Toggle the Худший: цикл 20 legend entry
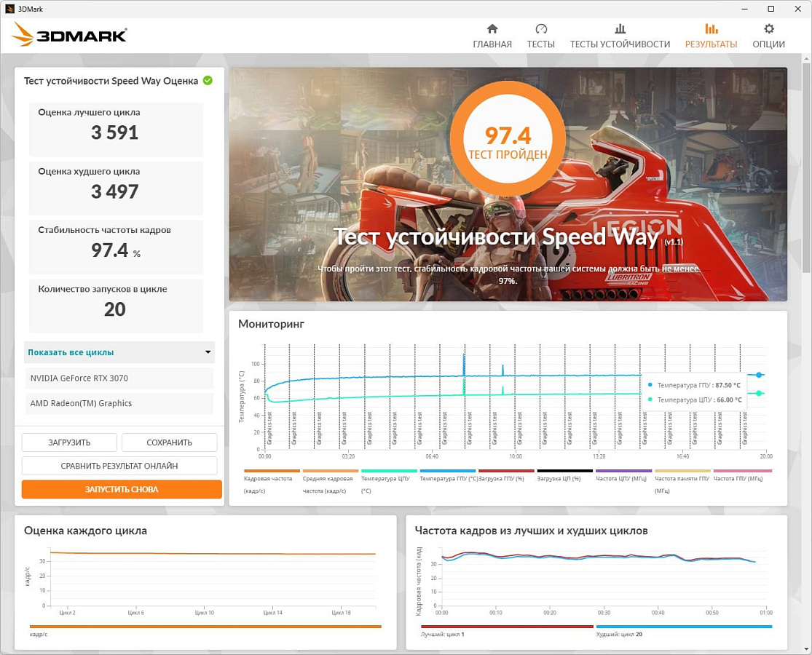This screenshot has width=812, height=655. point(684,631)
